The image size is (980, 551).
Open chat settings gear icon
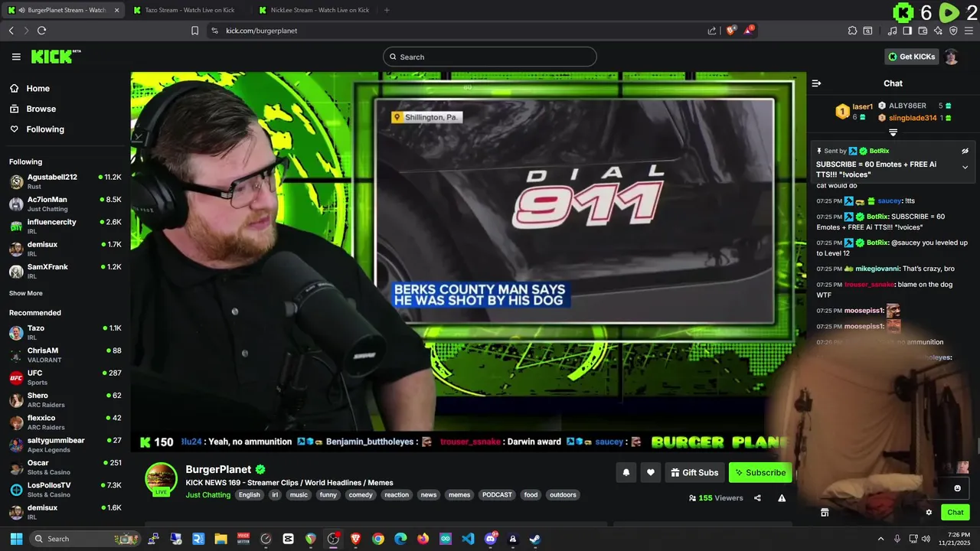(x=929, y=513)
